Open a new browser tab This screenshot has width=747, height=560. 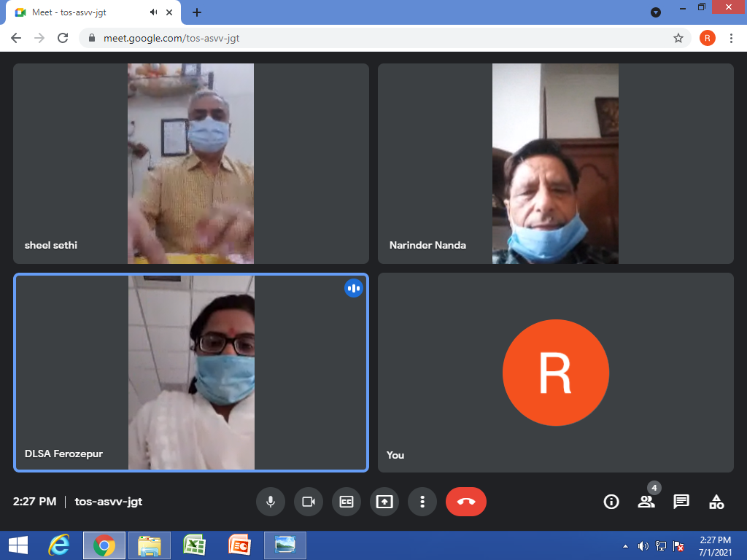coord(197,12)
